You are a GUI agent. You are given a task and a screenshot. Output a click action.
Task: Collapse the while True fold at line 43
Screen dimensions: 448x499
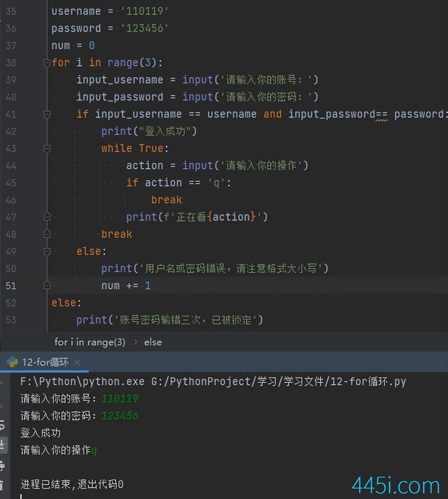(47, 149)
